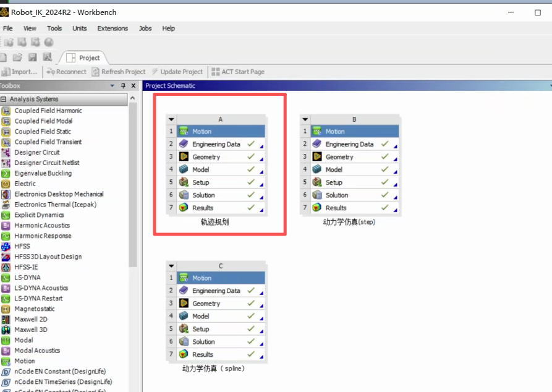Viewport: 552px width, 392px height.
Task: Click Geometry icon in system A
Action: tap(184, 156)
